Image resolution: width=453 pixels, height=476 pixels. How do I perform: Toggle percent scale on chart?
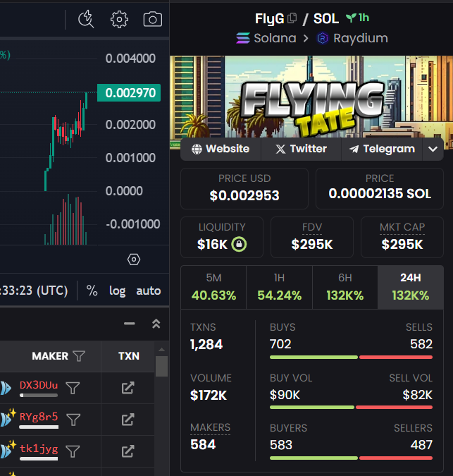coord(92,291)
